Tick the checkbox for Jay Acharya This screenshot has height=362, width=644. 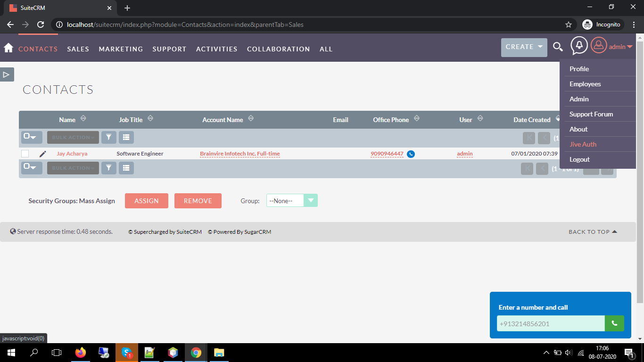(x=25, y=154)
